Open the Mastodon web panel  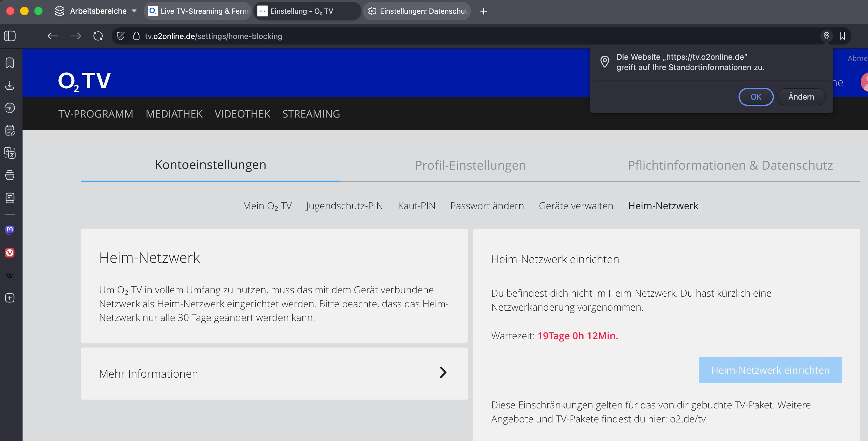(x=10, y=230)
